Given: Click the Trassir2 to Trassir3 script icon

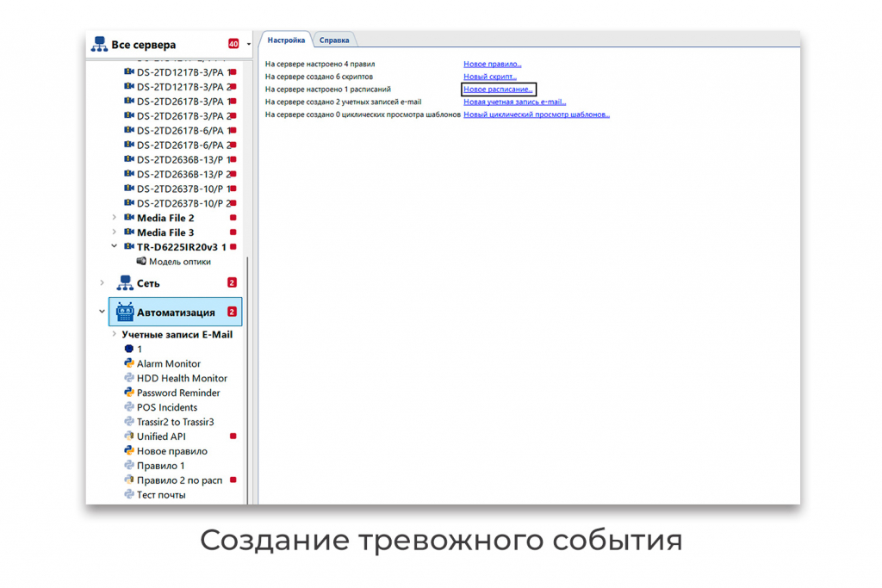Looking at the screenshot, I should click(129, 422).
